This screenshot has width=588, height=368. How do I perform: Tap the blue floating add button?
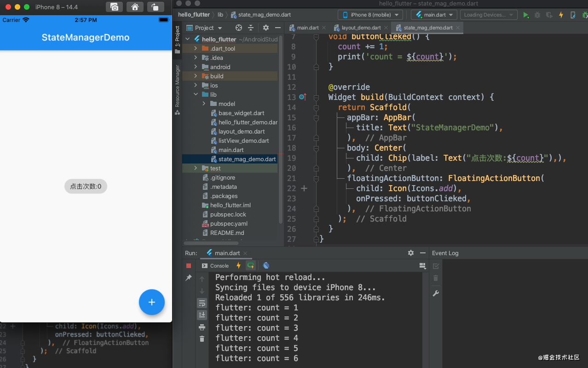click(152, 302)
